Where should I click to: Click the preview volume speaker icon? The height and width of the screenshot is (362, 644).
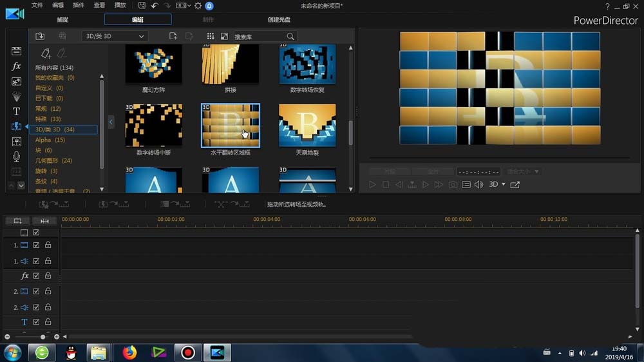point(478,185)
